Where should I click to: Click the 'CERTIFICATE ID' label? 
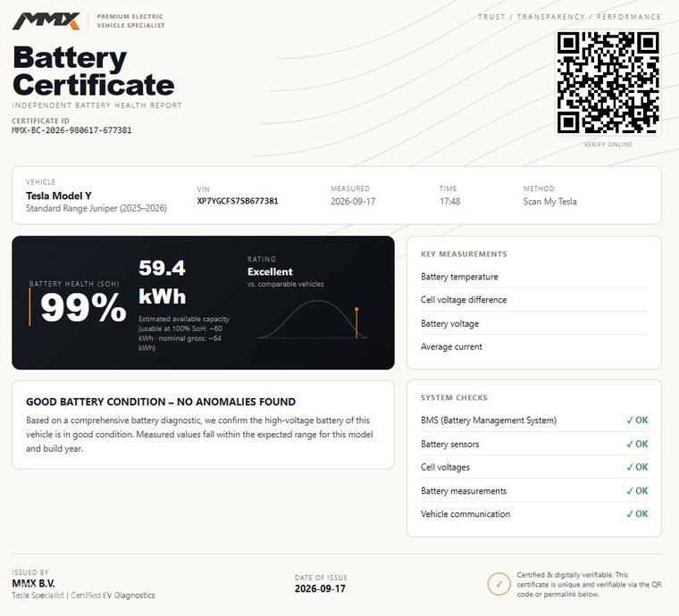tap(40, 121)
